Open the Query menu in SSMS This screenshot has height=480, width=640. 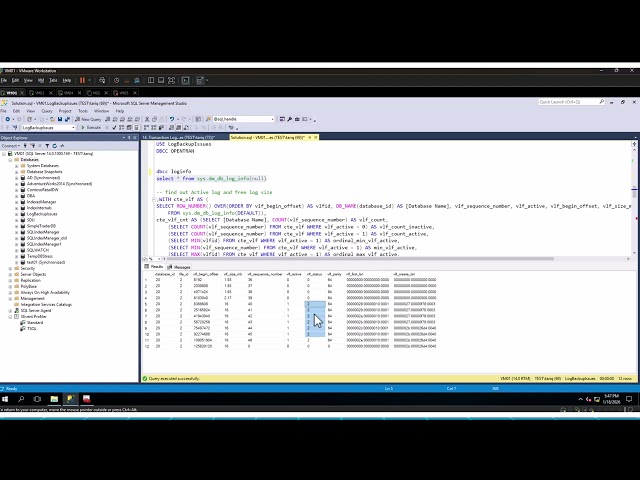(47, 111)
